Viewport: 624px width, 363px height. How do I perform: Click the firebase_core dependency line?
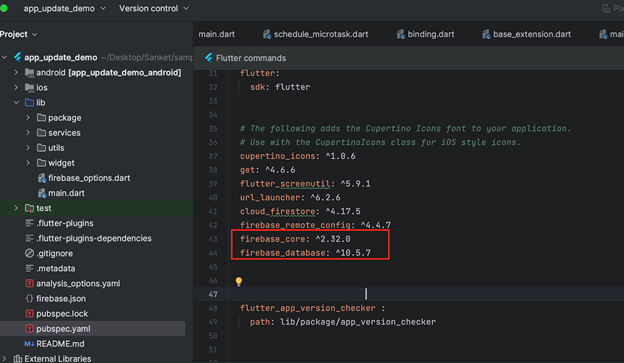click(x=295, y=239)
